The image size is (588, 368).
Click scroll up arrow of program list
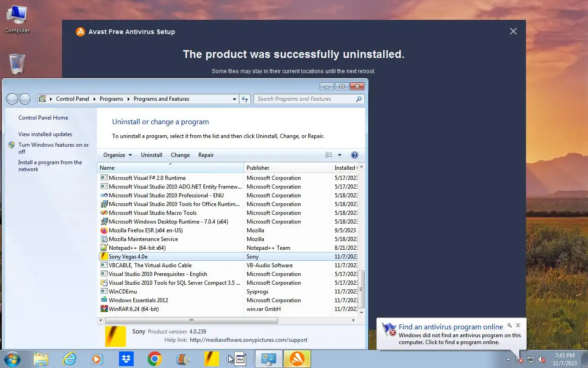click(x=362, y=167)
